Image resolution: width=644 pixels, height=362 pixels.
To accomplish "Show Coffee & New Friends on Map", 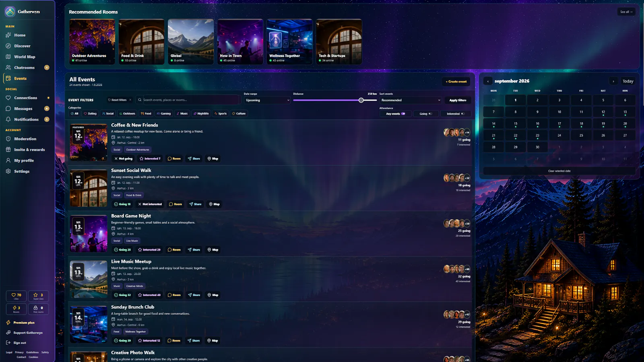I will (213, 158).
